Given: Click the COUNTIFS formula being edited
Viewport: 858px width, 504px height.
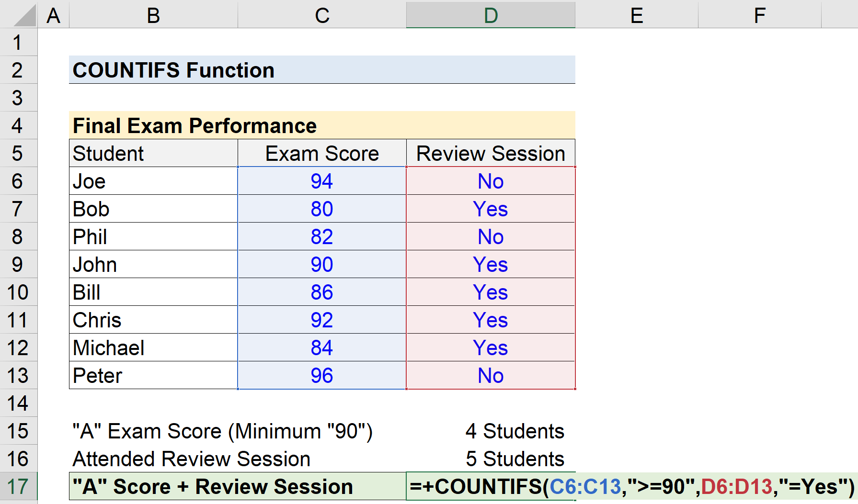Looking at the screenshot, I should click(x=631, y=486).
